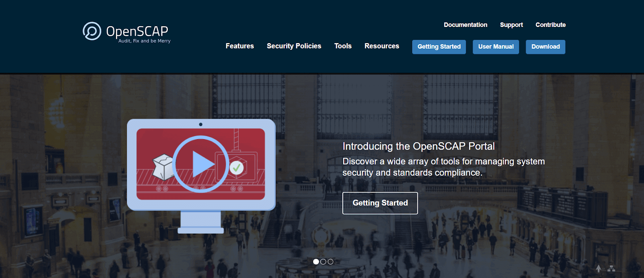The image size is (644, 278).
Task: Open the User Manual button
Action: click(496, 47)
